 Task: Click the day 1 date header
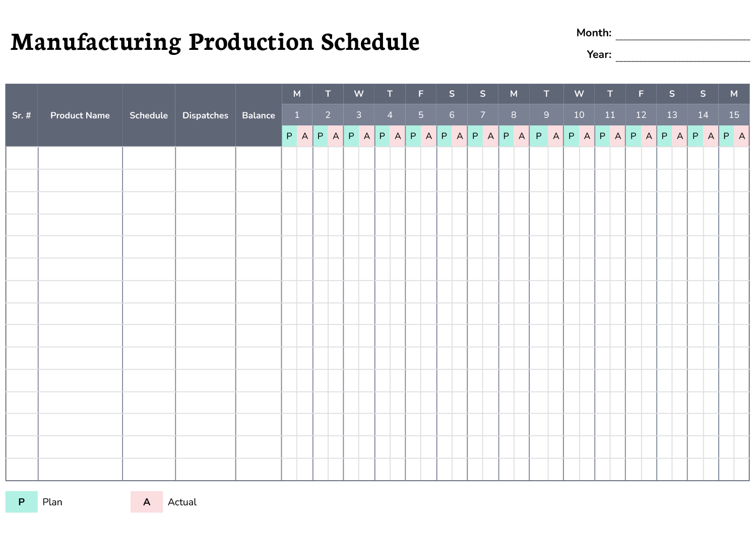[297, 115]
